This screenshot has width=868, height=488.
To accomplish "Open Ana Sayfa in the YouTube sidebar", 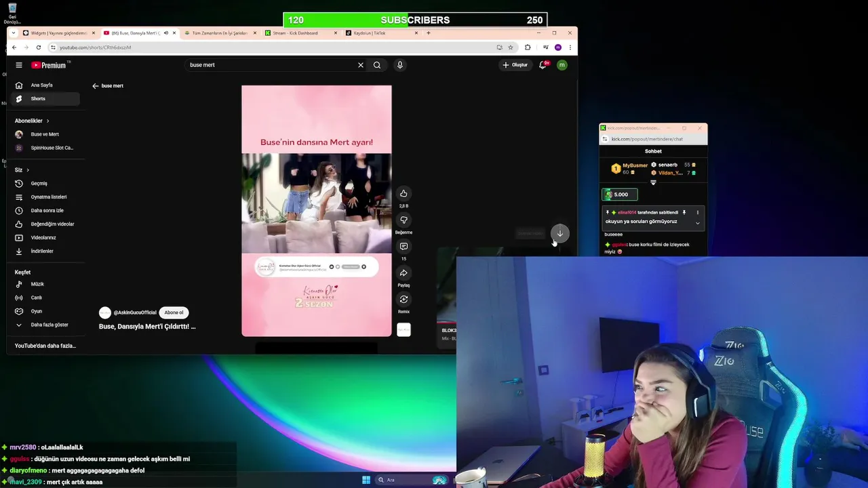I will [x=46, y=85].
